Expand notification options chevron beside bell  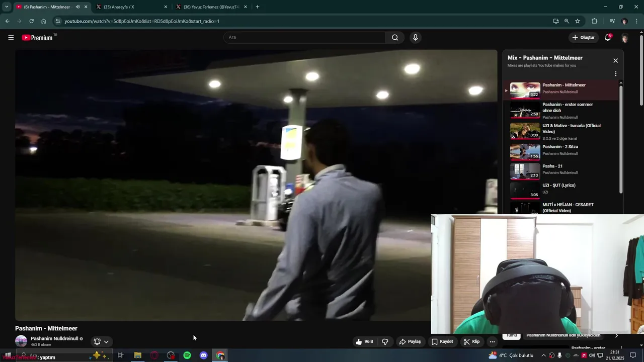pos(106,342)
